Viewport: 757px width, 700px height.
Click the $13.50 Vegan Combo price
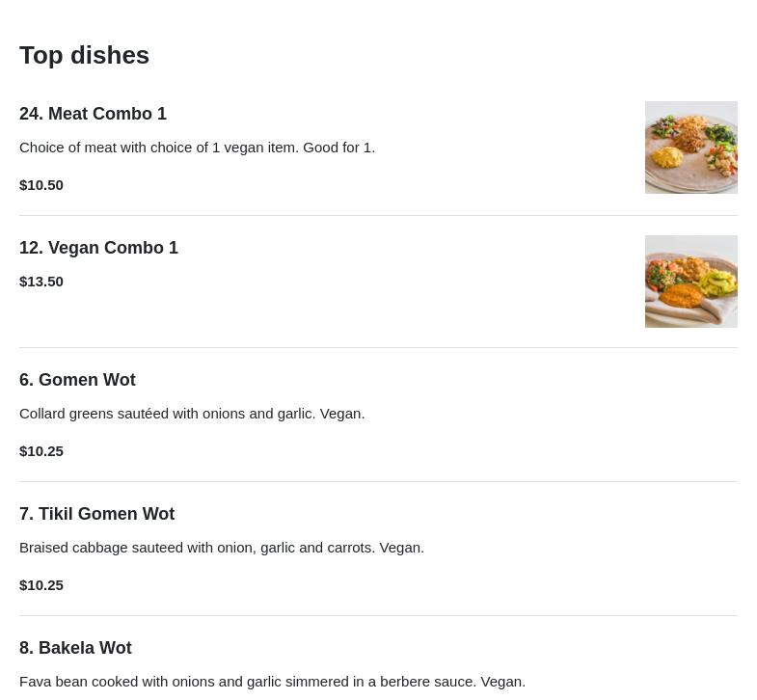(x=41, y=282)
